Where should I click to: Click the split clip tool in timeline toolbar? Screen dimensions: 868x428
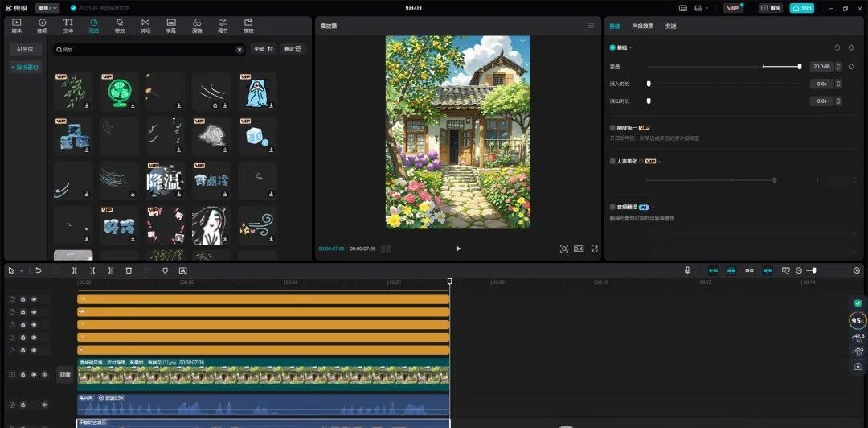pos(75,270)
